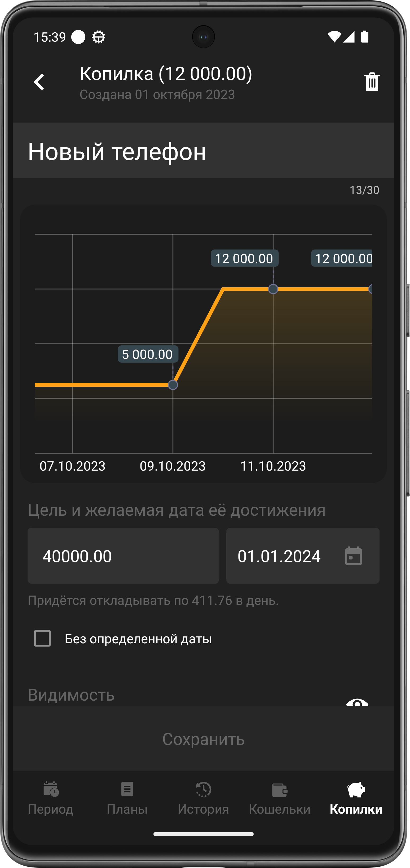Image resolution: width=410 pixels, height=868 pixels.
Task: Click the settings gear in status bar
Action: [99, 37]
